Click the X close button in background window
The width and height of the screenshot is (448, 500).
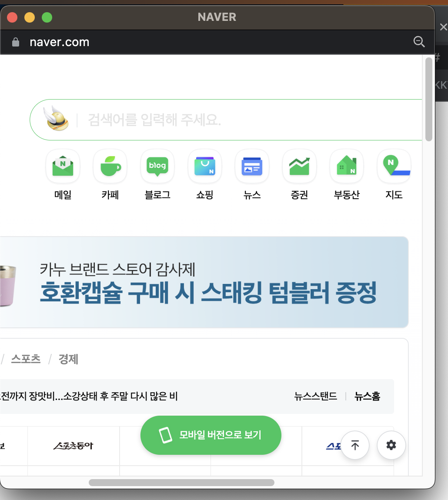[443, 27]
